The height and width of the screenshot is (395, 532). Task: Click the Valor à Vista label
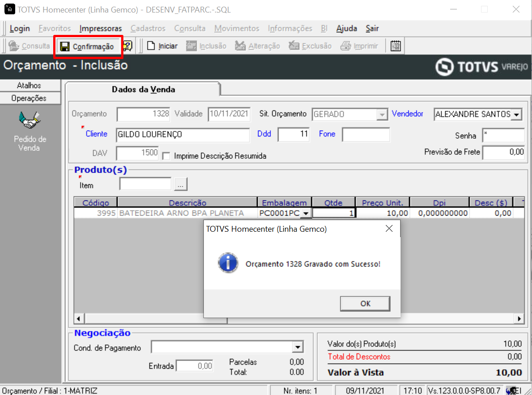pos(355,373)
